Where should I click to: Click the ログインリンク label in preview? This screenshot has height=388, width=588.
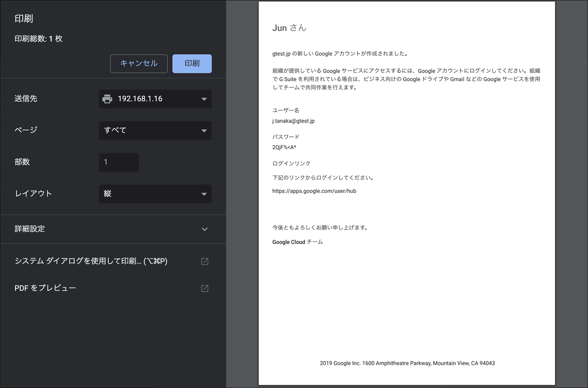(x=291, y=163)
